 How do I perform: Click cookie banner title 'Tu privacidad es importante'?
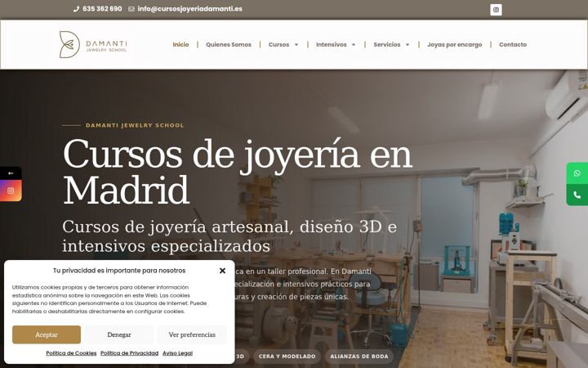click(119, 271)
